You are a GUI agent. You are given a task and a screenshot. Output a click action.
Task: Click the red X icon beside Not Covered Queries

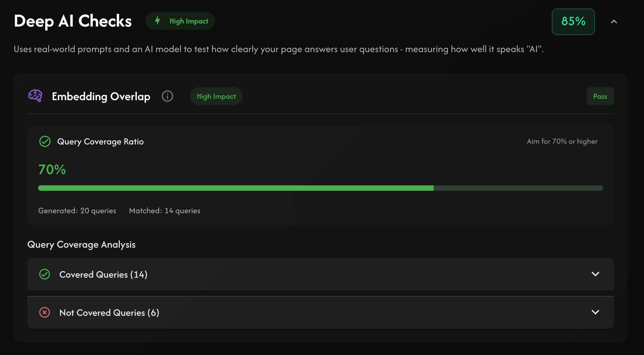[x=45, y=312]
